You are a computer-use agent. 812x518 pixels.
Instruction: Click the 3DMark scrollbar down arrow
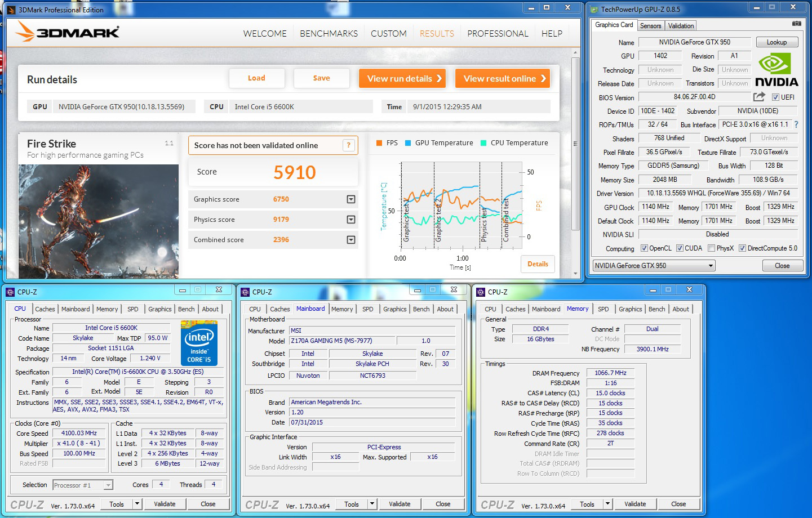point(575,274)
